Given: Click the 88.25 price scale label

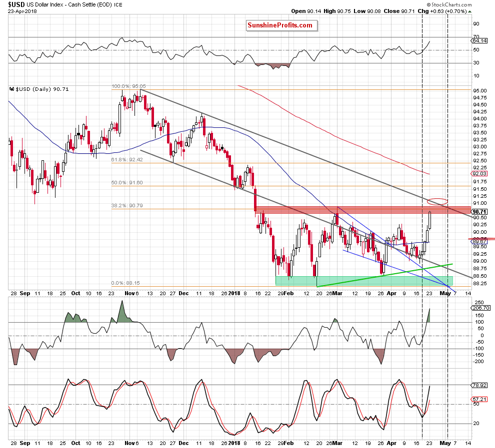Looking at the screenshot, I should [x=480, y=284].
